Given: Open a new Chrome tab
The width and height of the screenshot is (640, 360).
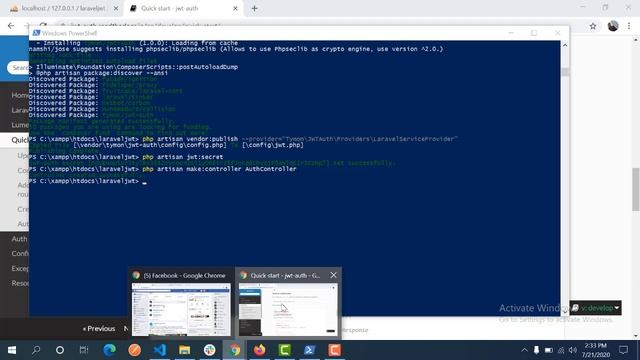Looking at the screenshot, I should (x=254, y=8).
